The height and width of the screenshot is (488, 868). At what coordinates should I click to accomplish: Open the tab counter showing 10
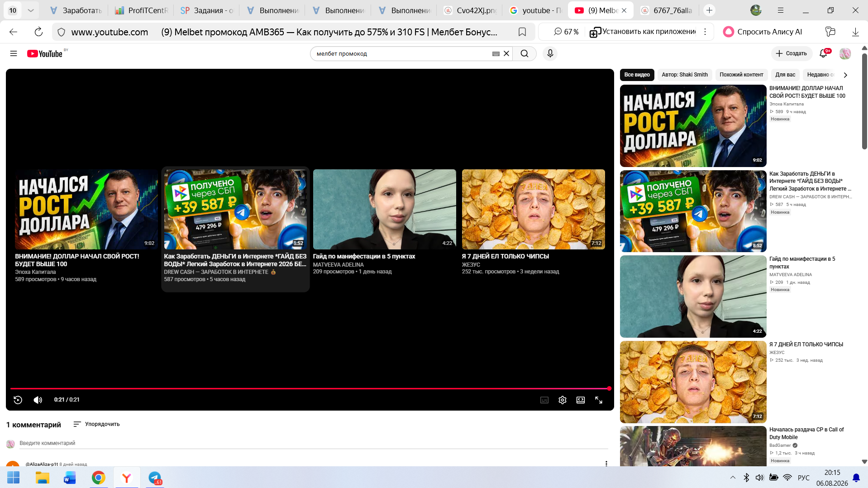coord(13,10)
